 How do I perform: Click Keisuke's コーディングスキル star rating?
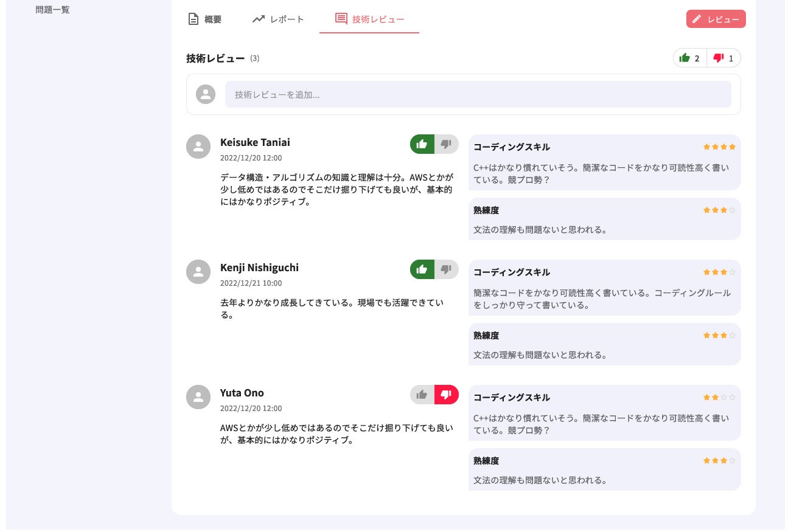click(x=719, y=147)
